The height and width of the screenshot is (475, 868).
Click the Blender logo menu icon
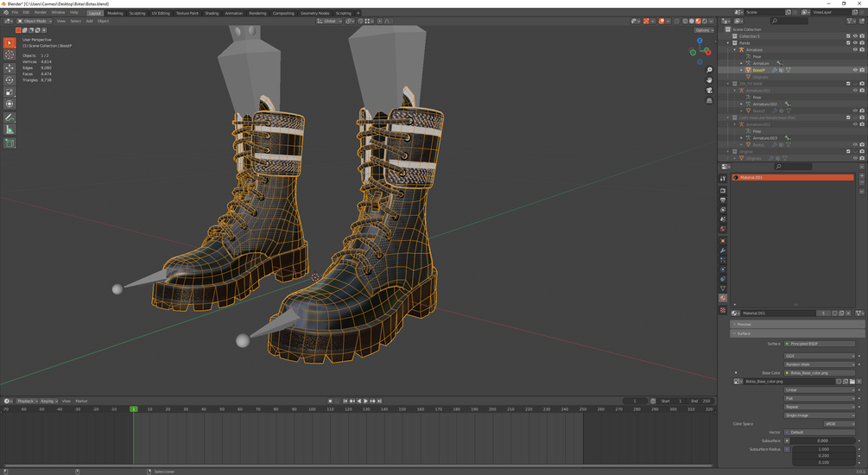[x=5, y=12]
